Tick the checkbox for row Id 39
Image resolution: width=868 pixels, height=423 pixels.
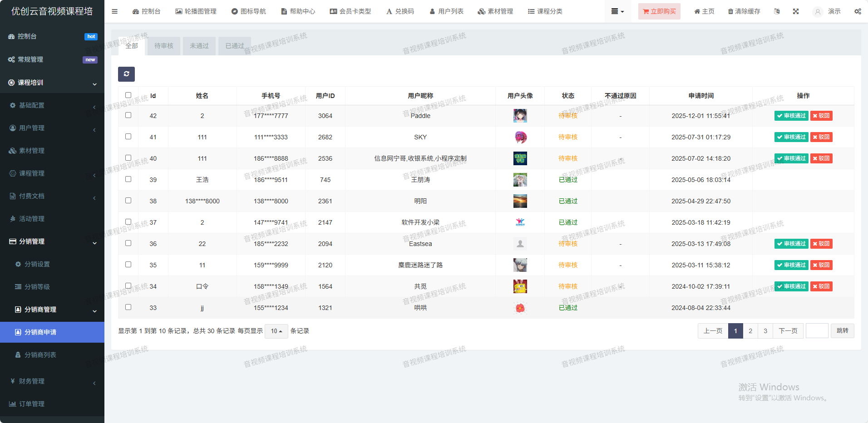coord(128,179)
